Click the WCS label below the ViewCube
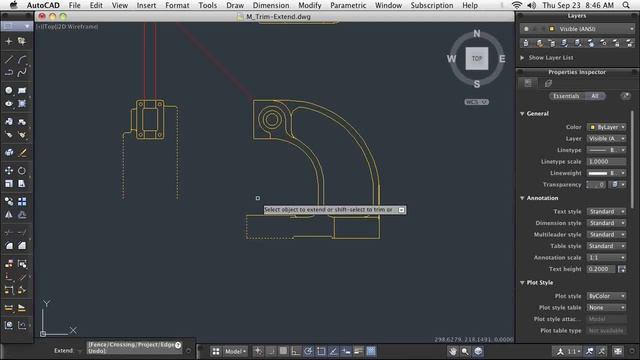 pyautogui.click(x=476, y=102)
